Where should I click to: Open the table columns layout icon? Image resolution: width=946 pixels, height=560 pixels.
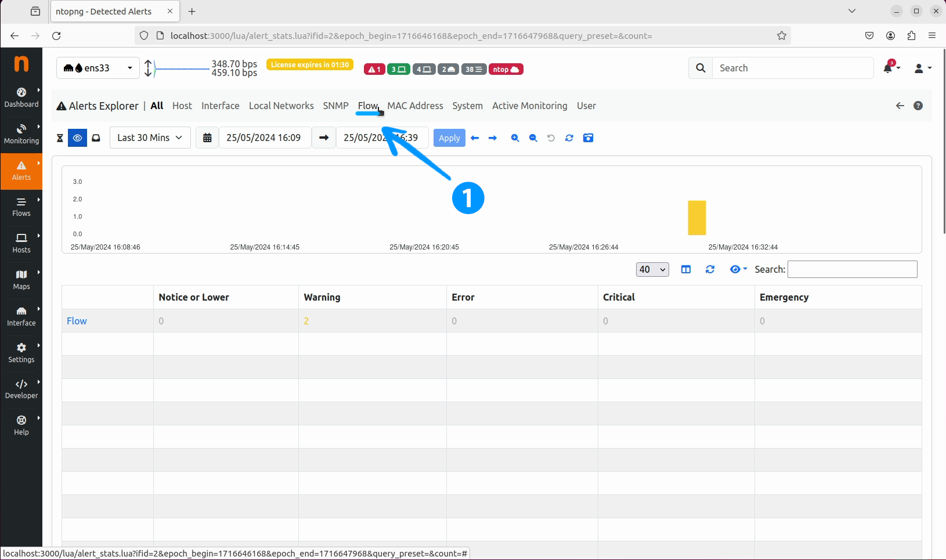coord(686,269)
